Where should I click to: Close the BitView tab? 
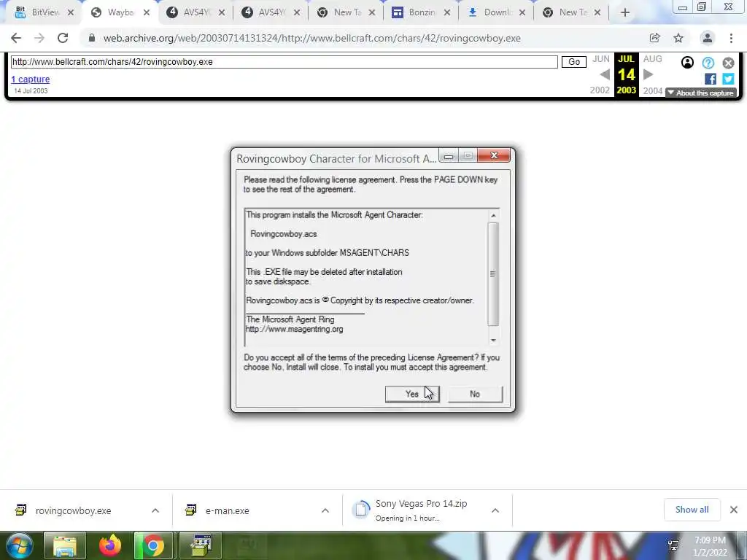pyautogui.click(x=71, y=13)
